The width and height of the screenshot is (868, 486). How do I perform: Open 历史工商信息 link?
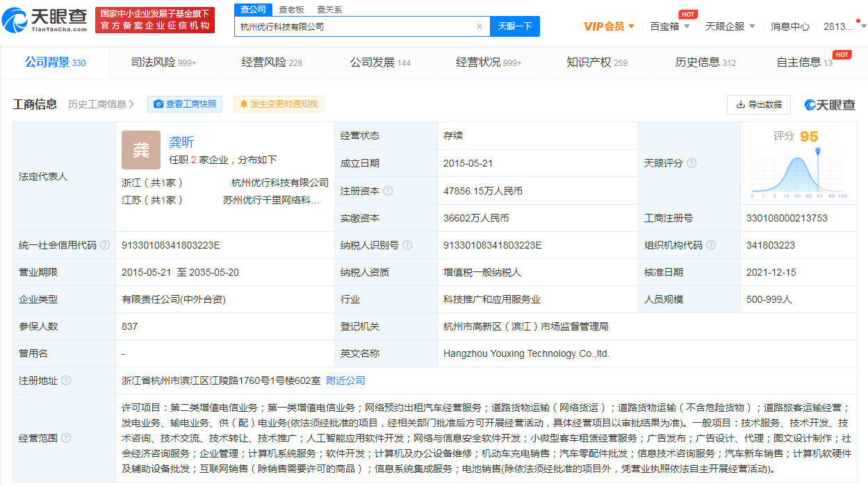point(101,104)
